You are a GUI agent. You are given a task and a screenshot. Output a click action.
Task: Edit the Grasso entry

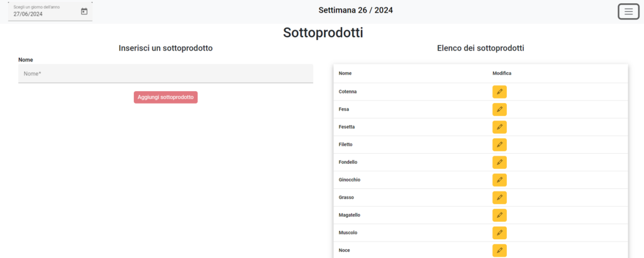pyautogui.click(x=499, y=198)
